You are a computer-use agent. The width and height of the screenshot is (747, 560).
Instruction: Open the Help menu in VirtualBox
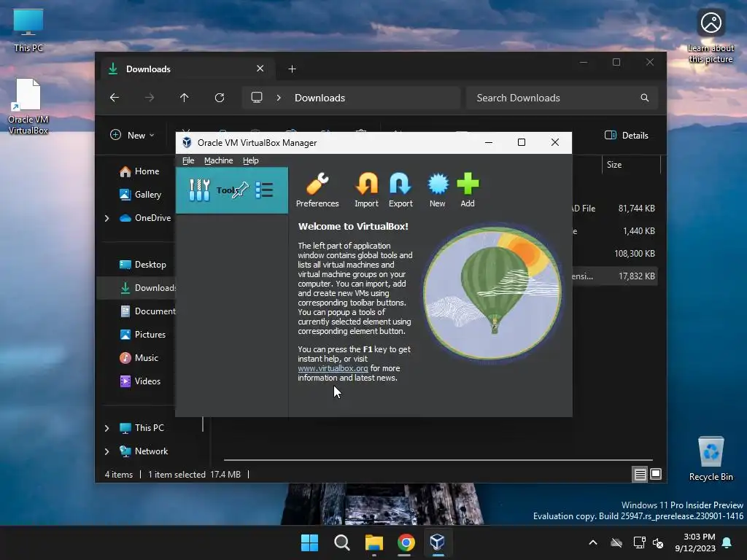click(x=251, y=160)
